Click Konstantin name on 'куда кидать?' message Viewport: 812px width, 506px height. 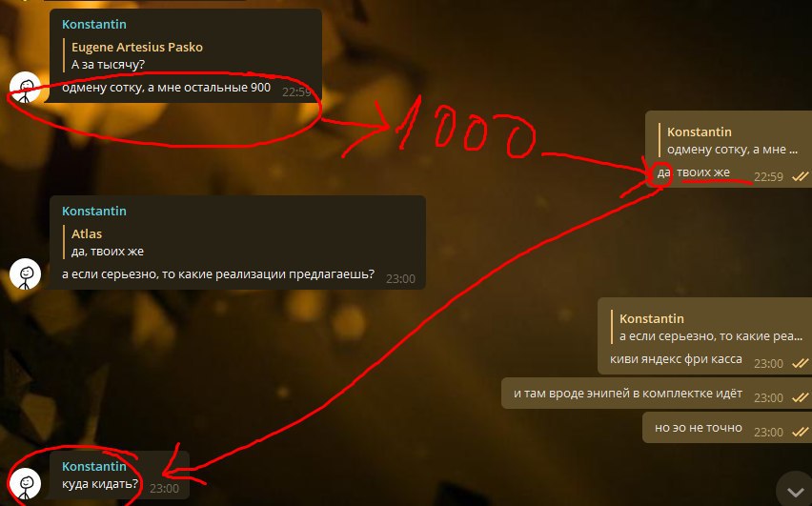point(93,466)
